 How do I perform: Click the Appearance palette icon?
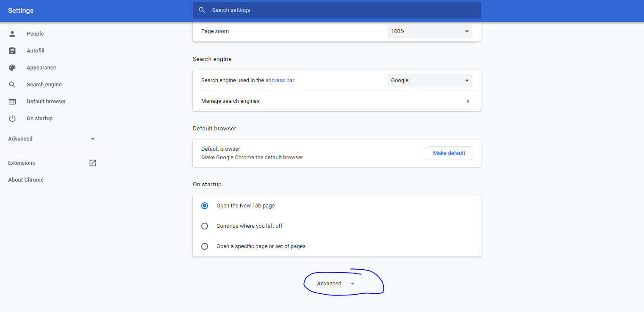[x=12, y=68]
